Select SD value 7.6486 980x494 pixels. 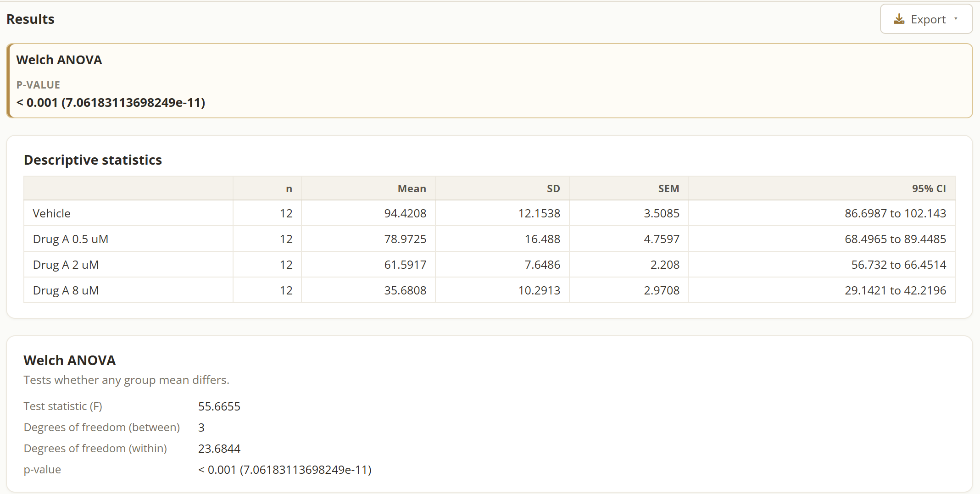click(x=543, y=265)
